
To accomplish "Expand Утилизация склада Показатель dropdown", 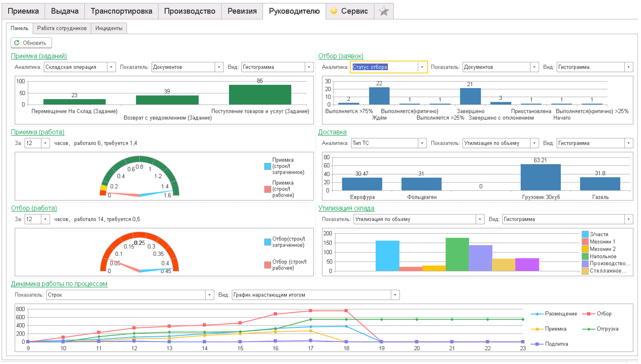I will pos(480,219).
